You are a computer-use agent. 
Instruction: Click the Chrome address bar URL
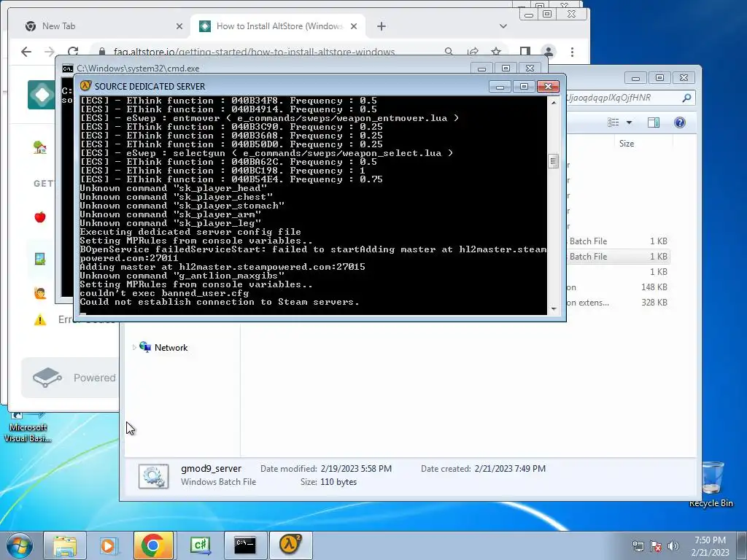(254, 52)
